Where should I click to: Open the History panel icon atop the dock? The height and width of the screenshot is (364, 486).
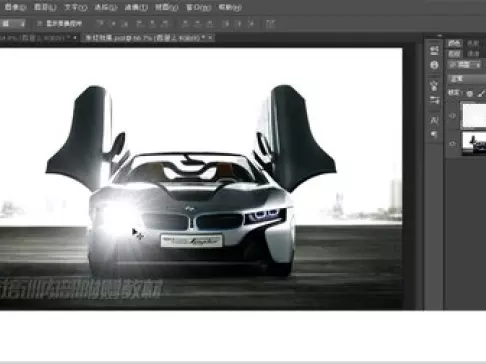coord(434,50)
